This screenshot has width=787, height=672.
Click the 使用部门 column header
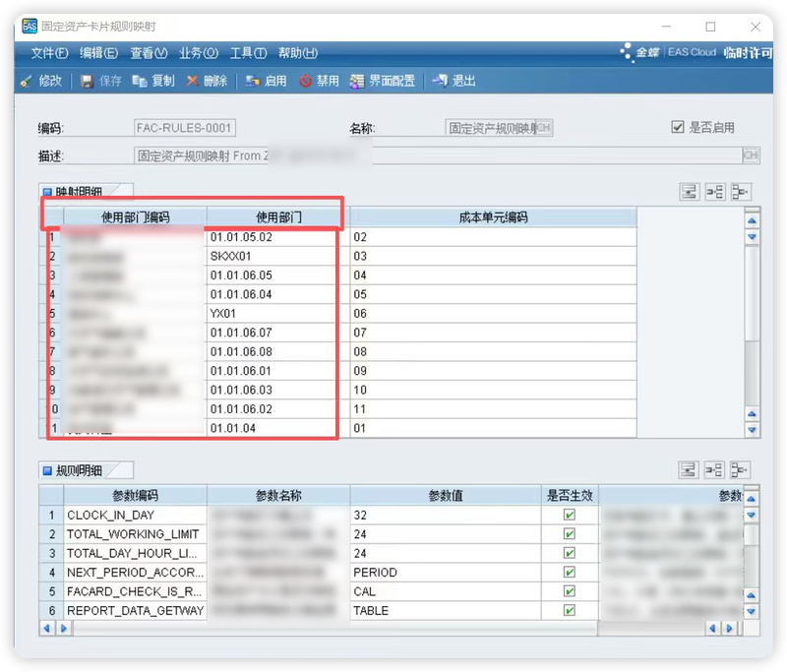(278, 217)
